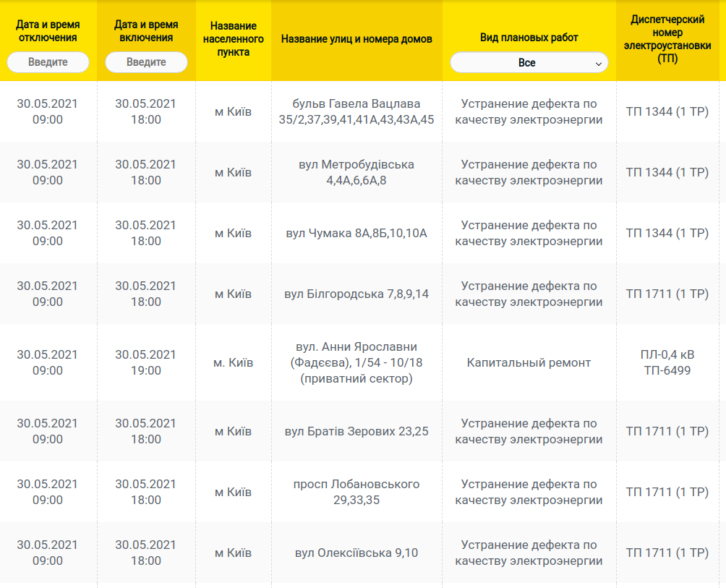Click the disconnection date filter input

48,62
